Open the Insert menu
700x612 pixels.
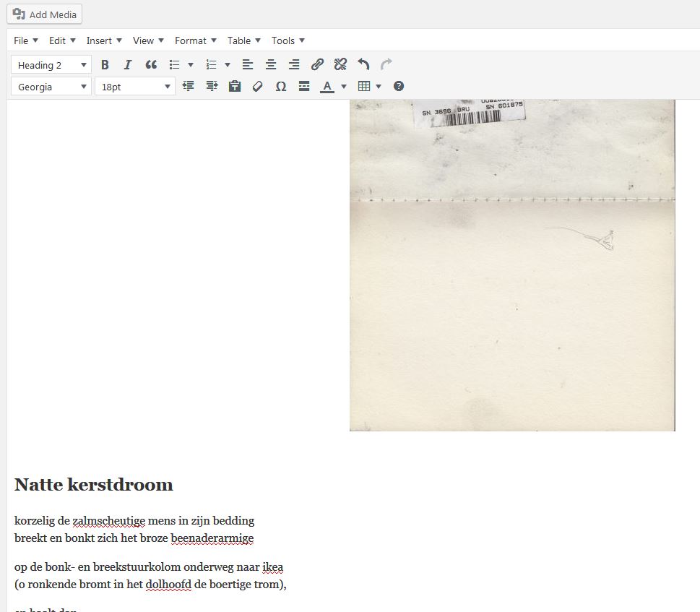point(103,40)
